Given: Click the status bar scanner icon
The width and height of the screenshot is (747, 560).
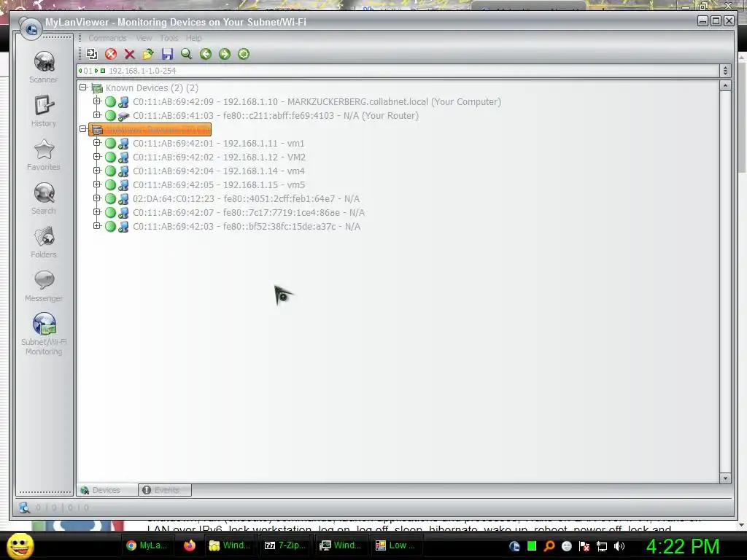Looking at the screenshot, I should pos(24,507).
